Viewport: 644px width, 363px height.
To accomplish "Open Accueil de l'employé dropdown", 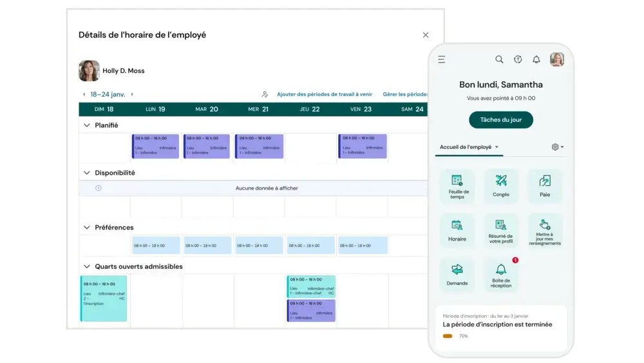I will [469, 147].
